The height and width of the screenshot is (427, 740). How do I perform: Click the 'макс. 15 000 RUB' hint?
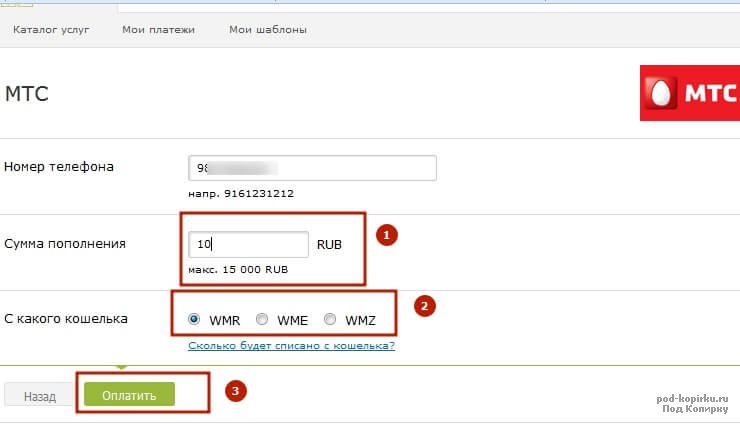click(x=238, y=269)
